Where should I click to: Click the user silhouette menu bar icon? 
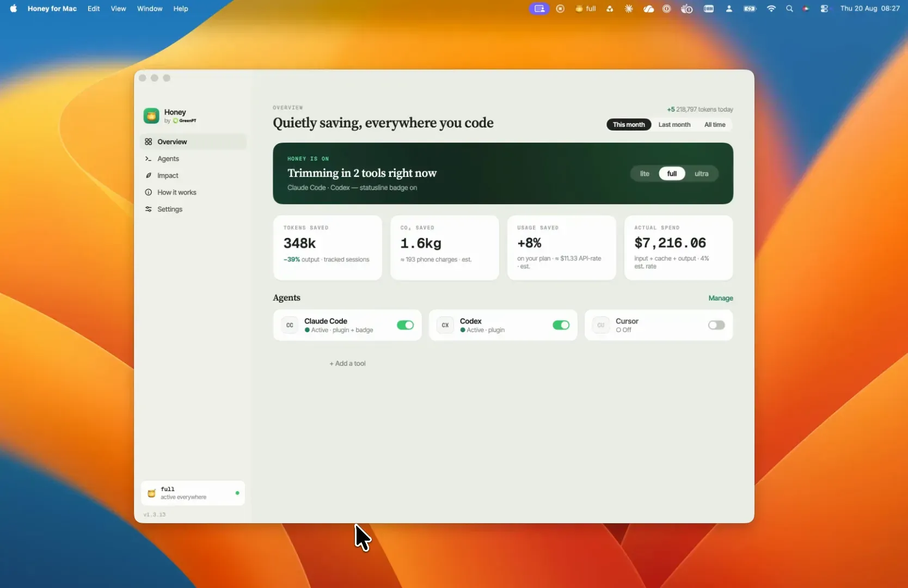(x=729, y=9)
